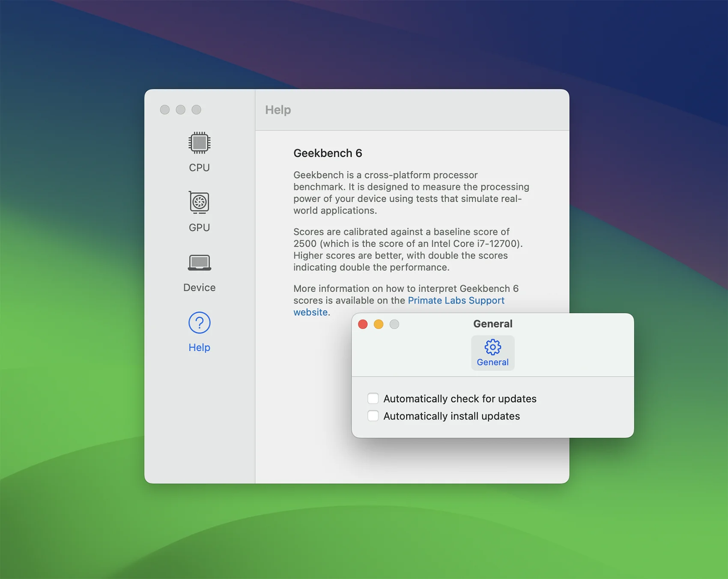Open the GPU benchmark section
728x579 pixels.
199,212
